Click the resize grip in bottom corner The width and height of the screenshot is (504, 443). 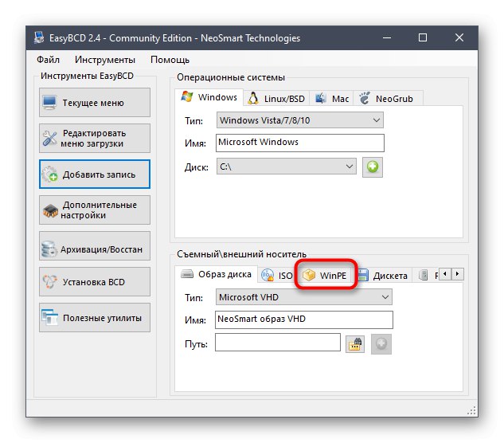pyautogui.click(x=471, y=411)
